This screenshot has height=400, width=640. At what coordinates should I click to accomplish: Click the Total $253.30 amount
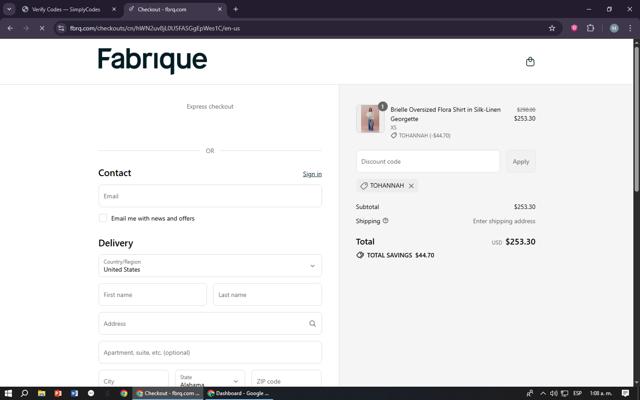520,242
